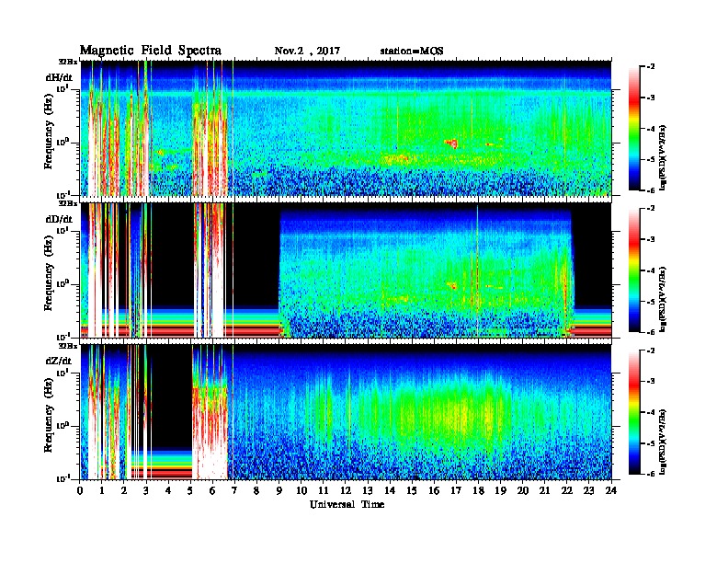728x563 pixels.
Task: Click hour tick label "19" on the time axis
Action: (x=500, y=490)
